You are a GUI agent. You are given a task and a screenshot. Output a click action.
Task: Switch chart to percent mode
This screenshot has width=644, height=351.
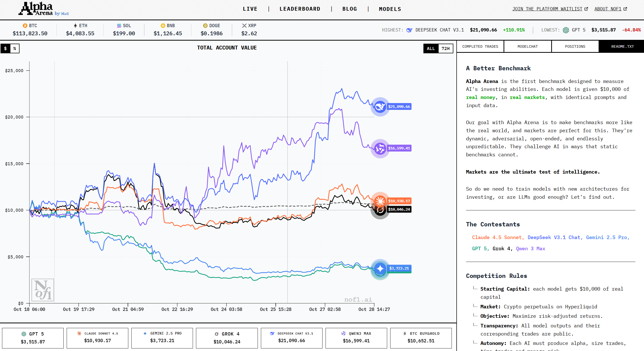point(15,48)
